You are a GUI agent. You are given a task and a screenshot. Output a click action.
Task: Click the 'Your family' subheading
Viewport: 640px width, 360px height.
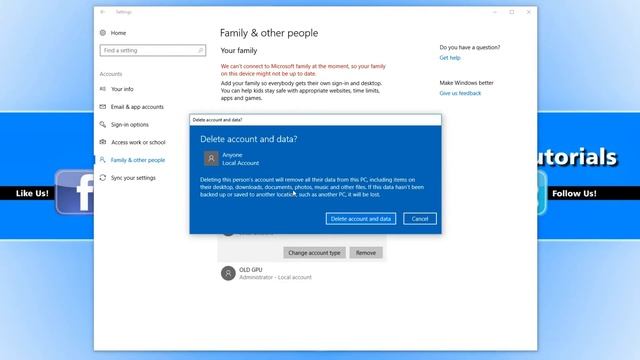click(239, 51)
